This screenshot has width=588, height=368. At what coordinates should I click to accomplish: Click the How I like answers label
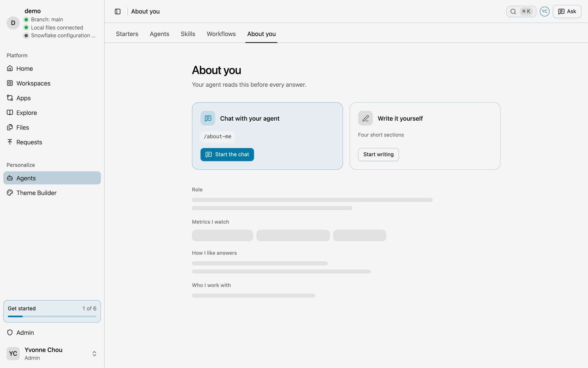click(214, 253)
